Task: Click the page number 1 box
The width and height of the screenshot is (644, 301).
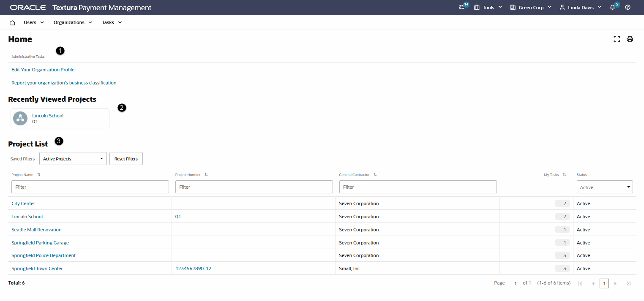Action: [604, 284]
